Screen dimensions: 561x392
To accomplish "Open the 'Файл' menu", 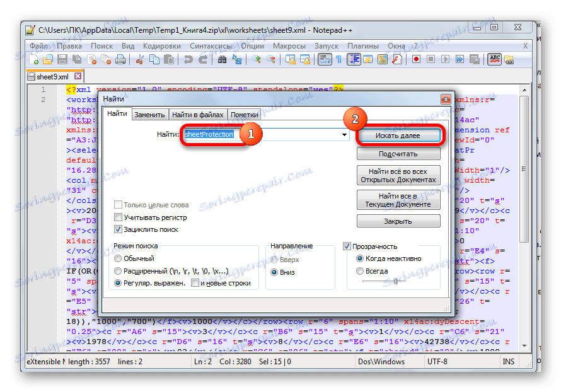I will [38, 46].
